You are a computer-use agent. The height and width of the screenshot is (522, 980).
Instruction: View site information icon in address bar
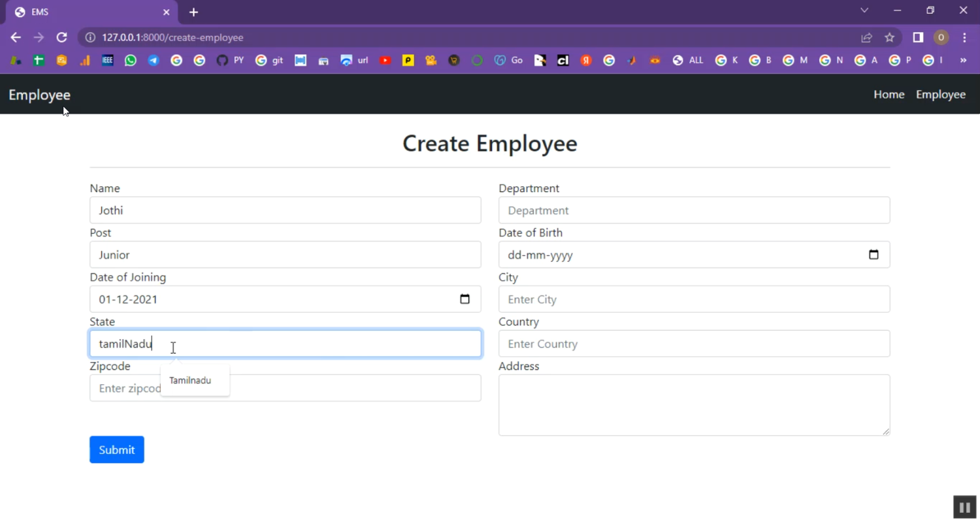pos(90,38)
